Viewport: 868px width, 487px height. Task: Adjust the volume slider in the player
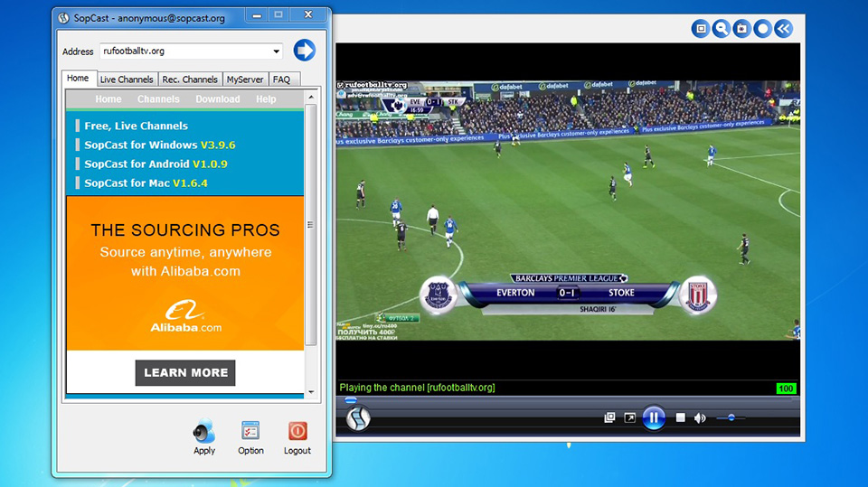coord(731,417)
